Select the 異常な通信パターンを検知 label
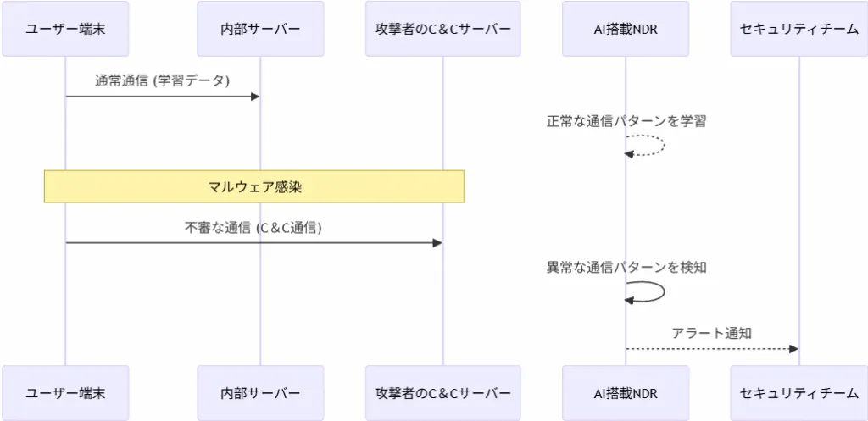 (x=626, y=267)
